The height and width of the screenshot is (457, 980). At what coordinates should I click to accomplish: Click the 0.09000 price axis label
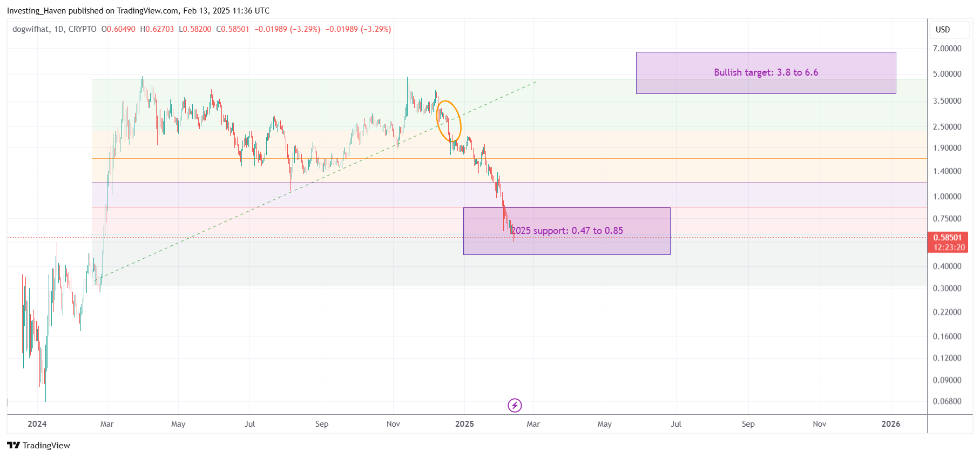click(947, 380)
